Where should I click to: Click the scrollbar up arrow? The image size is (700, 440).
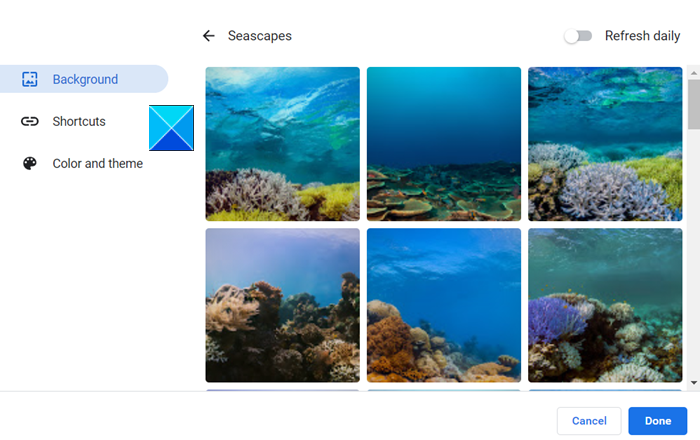pos(693,72)
